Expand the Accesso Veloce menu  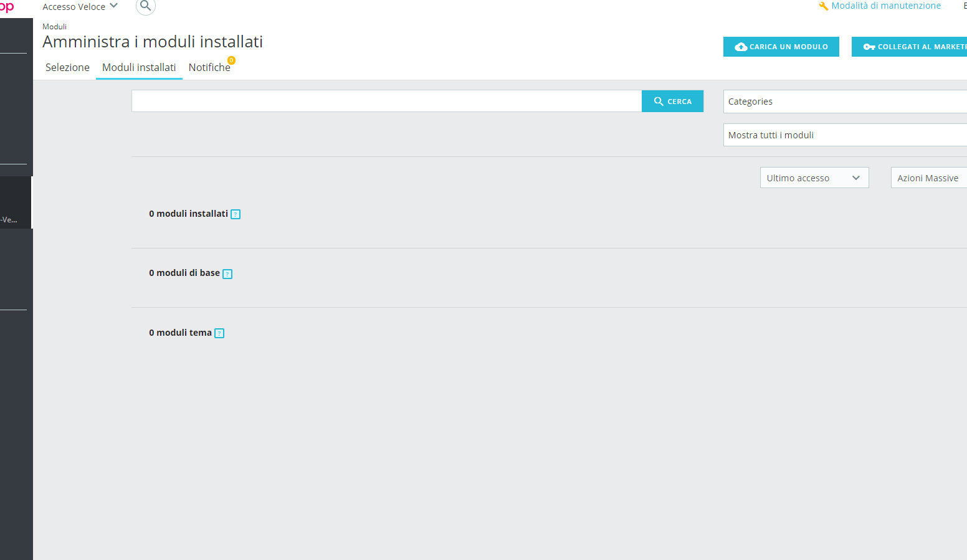[80, 6]
